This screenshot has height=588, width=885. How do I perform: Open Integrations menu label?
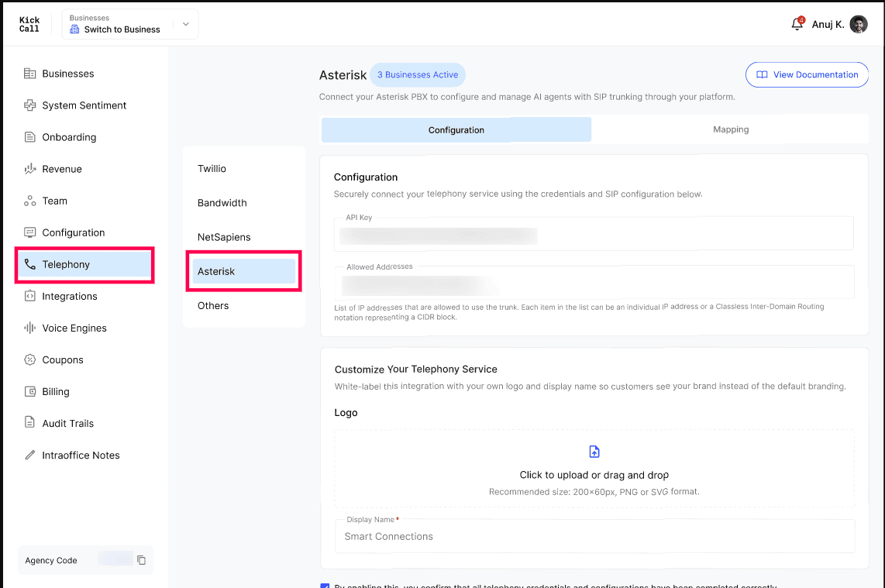coord(70,296)
